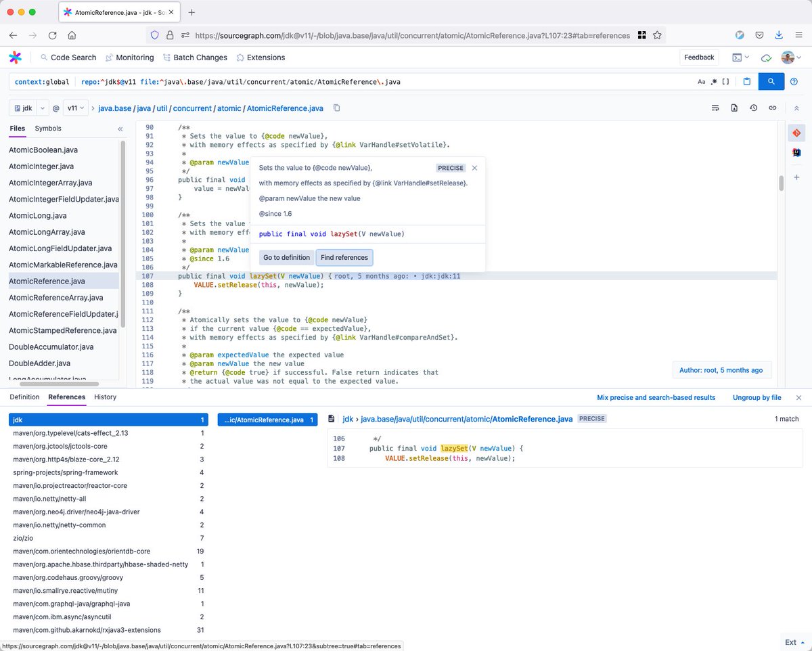Copy permalink using the chain link icon
The image size is (812, 651).
tap(773, 108)
